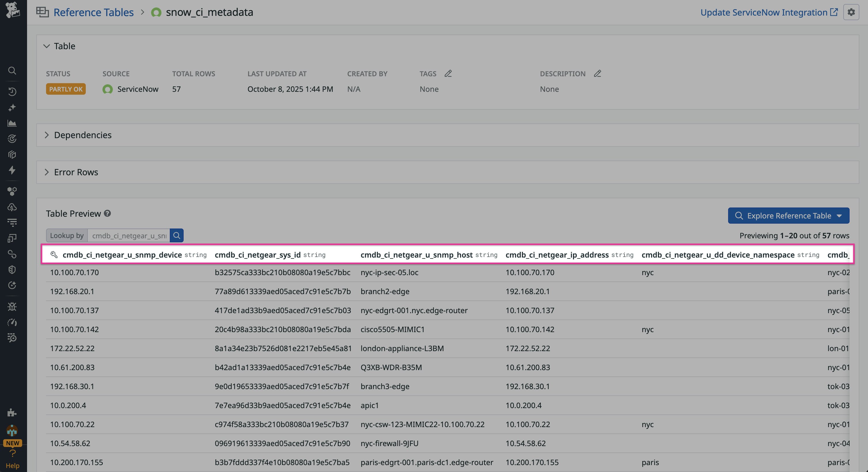868x472 pixels.
Task: Collapse the Table section
Action: (x=47, y=46)
